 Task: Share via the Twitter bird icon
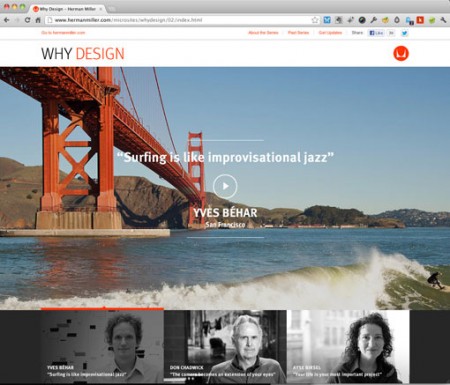click(404, 33)
